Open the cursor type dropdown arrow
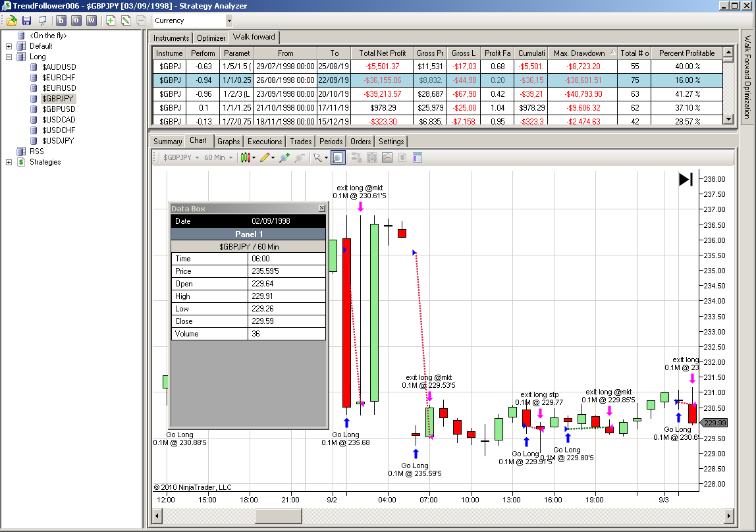 click(326, 157)
